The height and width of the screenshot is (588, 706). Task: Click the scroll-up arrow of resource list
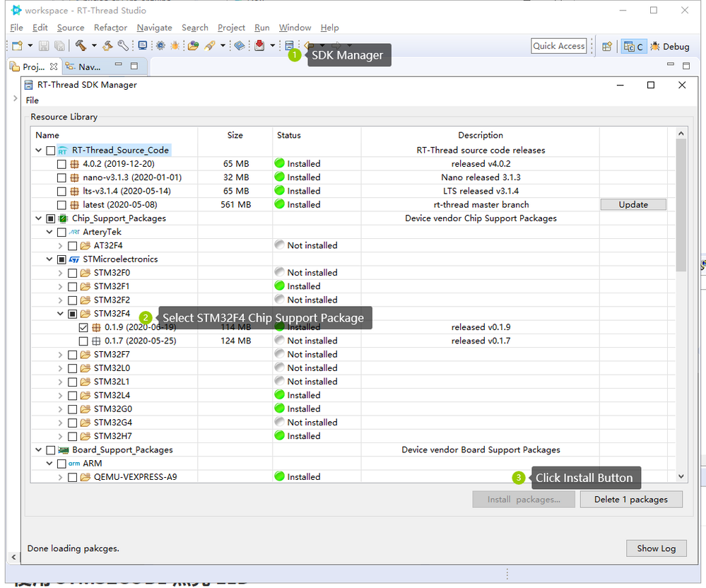click(x=681, y=134)
